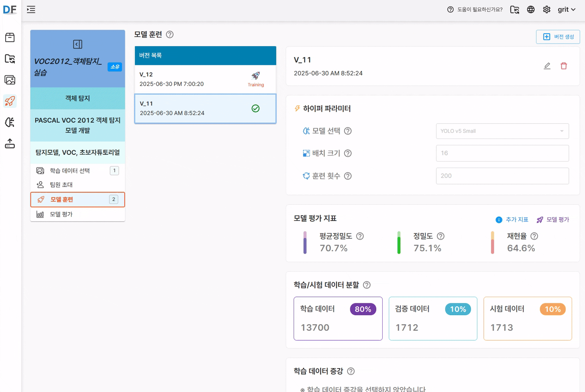Select 모델 평가 menu item
Screen dimensions: 585x392
tap(78, 214)
